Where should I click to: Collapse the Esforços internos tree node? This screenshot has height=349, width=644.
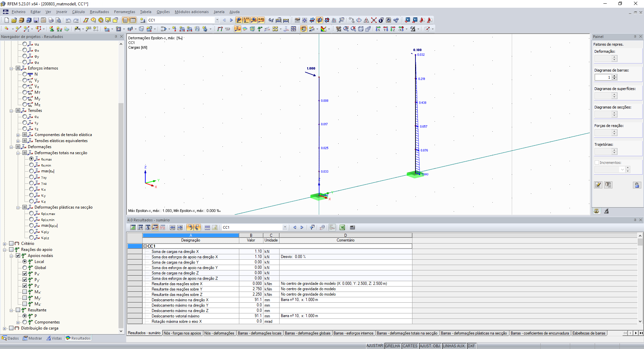11,68
